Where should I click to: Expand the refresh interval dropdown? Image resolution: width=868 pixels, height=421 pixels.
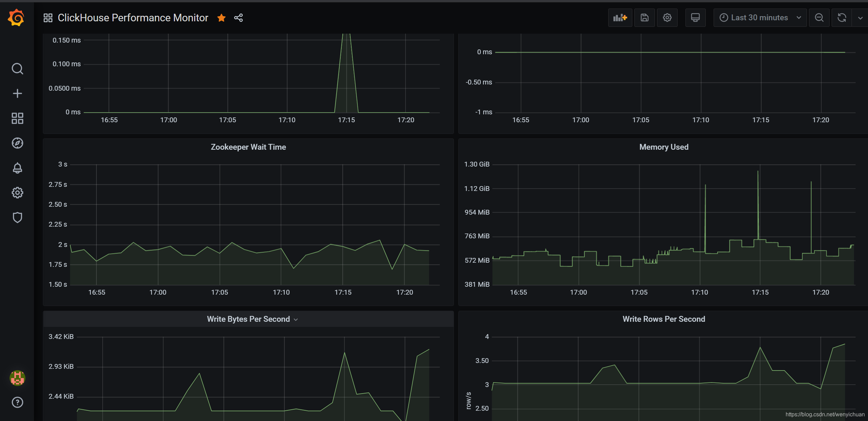[860, 18]
